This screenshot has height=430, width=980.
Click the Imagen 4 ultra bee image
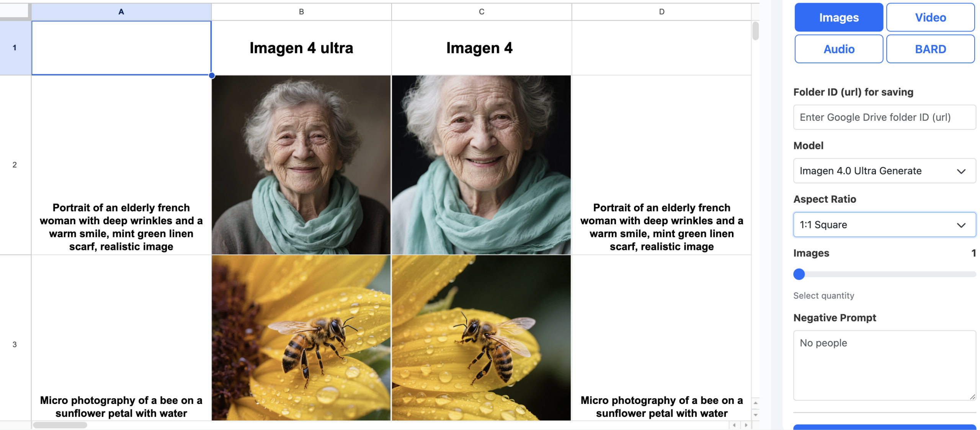coord(301,338)
